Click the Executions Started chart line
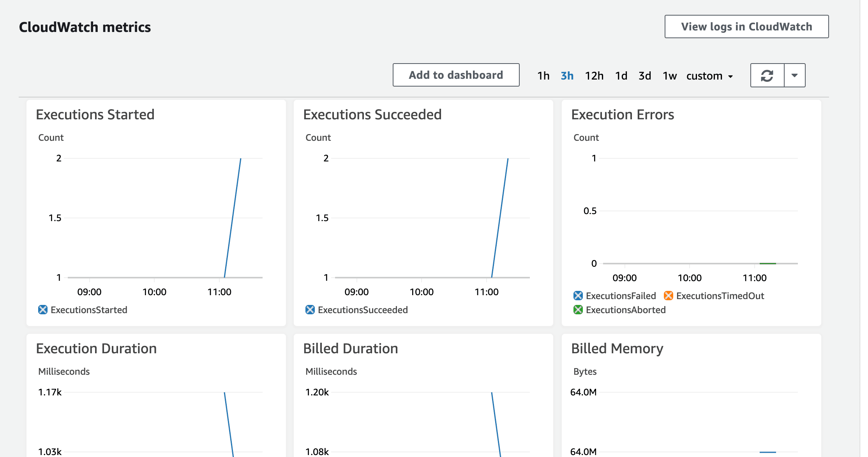868x457 pixels. click(233, 218)
